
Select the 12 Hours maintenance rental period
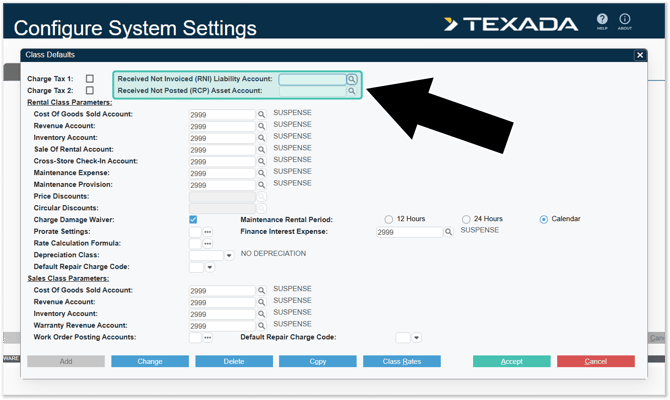[389, 219]
